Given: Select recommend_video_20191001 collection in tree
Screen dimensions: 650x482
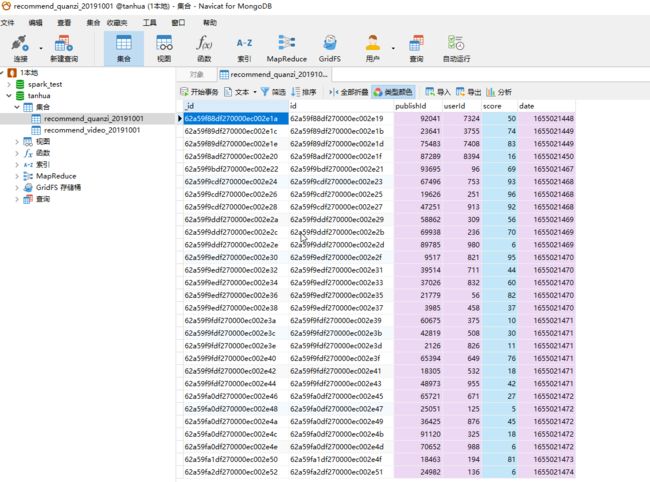Looking at the screenshot, I should pos(92,130).
